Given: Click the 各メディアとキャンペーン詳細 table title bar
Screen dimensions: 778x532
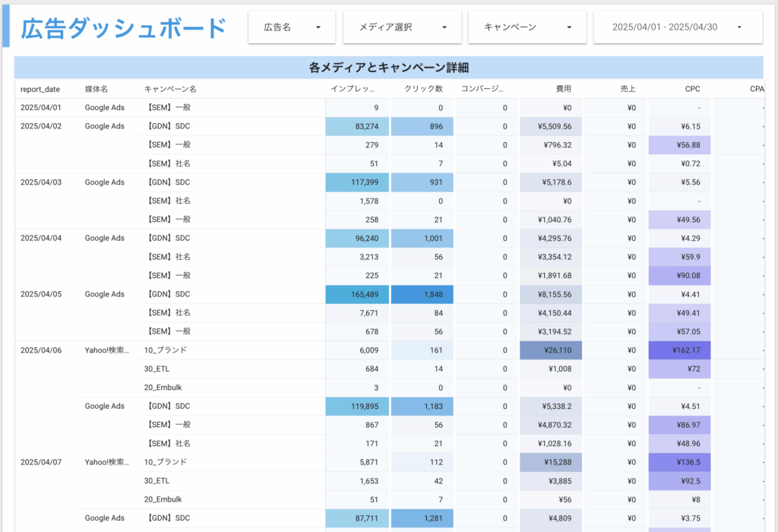Looking at the screenshot, I should (x=388, y=68).
